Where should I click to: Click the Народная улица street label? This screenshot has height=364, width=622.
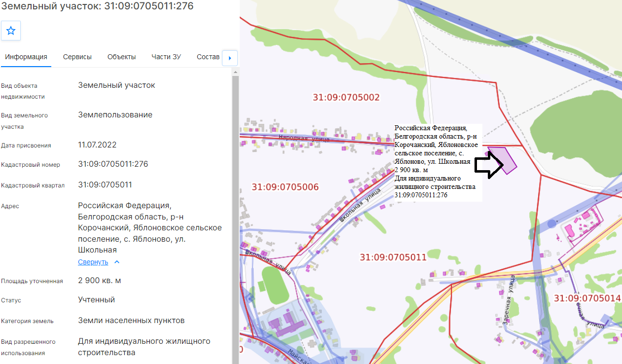pos(303,139)
